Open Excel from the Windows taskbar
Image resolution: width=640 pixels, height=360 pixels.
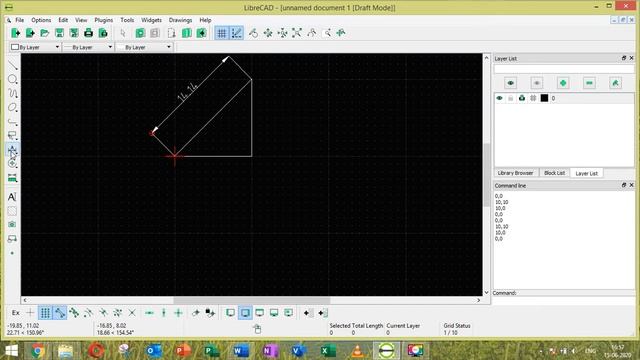click(x=328, y=350)
